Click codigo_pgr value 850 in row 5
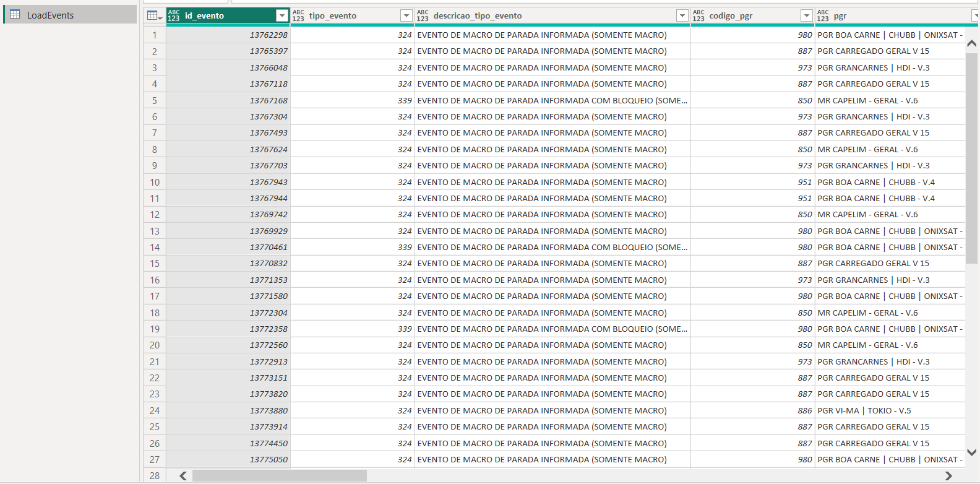Screen dimensions: 980x484 752,100
